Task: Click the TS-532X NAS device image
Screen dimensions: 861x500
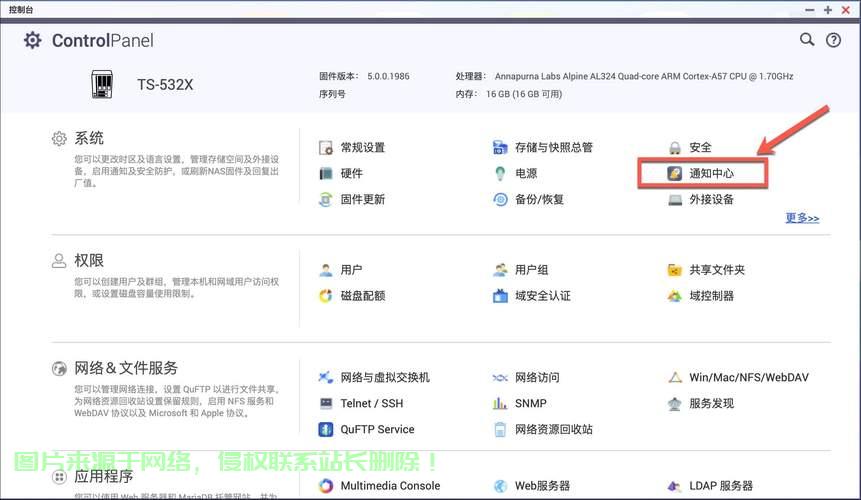Action: (102, 85)
